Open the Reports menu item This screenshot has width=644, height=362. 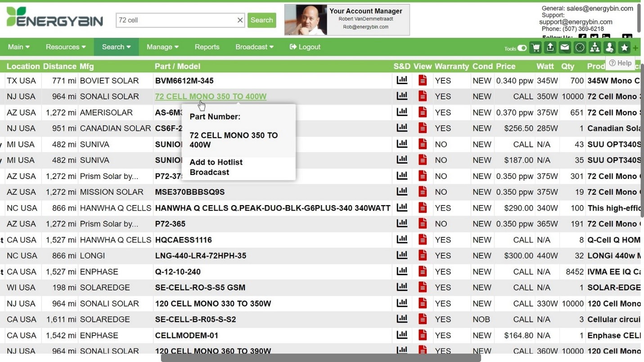tap(207, 47)
